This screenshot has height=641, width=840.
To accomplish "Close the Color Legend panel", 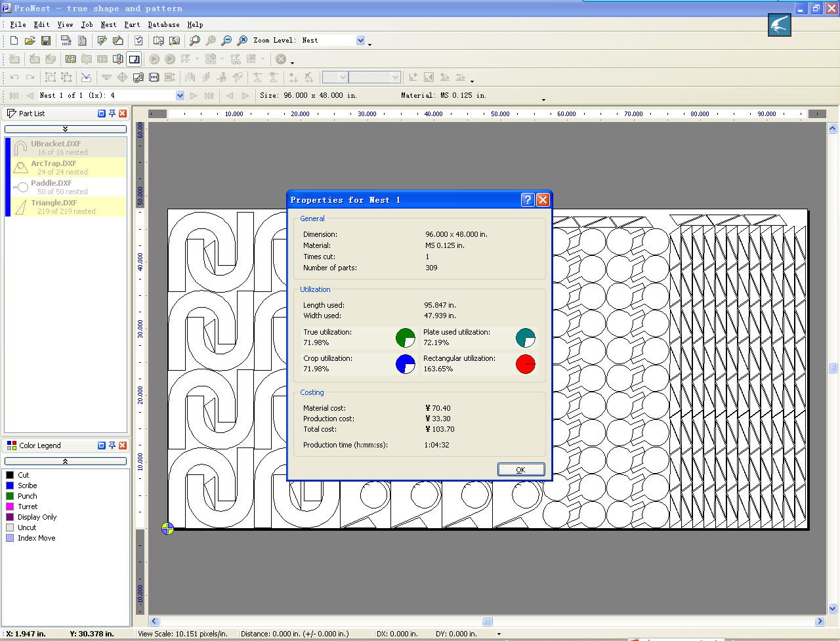I will [123, 445].
